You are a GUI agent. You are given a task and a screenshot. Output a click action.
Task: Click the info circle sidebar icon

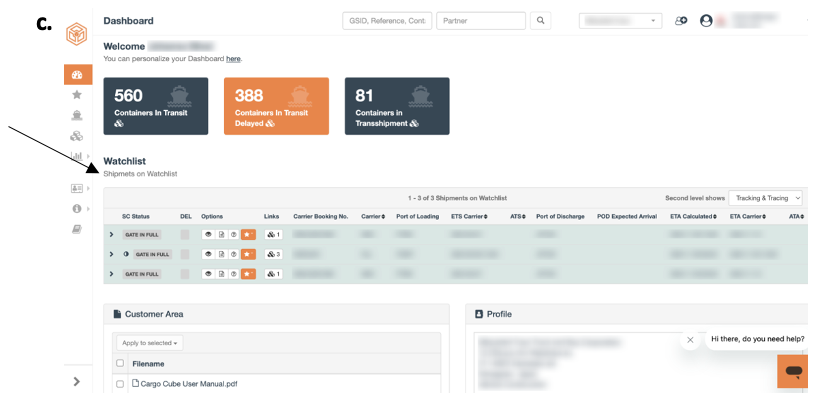coord(77,209)
